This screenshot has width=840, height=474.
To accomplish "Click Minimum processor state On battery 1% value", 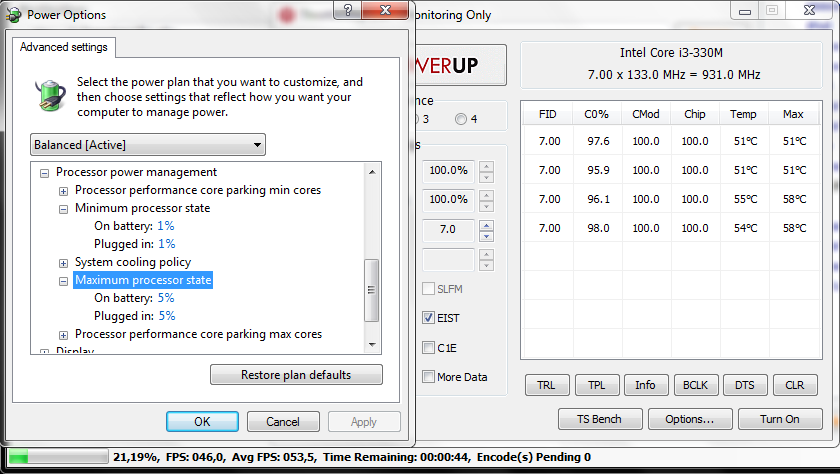I will point(166,226).
